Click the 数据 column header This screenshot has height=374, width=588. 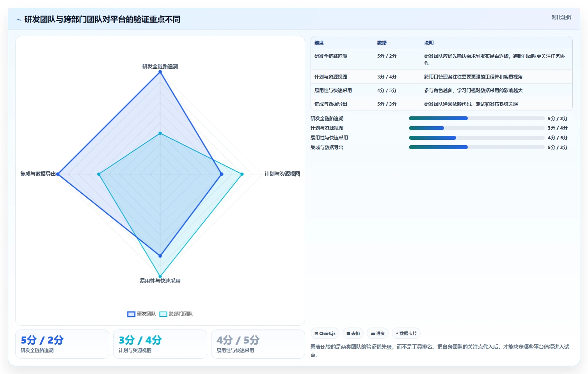[x=382, y=43]
